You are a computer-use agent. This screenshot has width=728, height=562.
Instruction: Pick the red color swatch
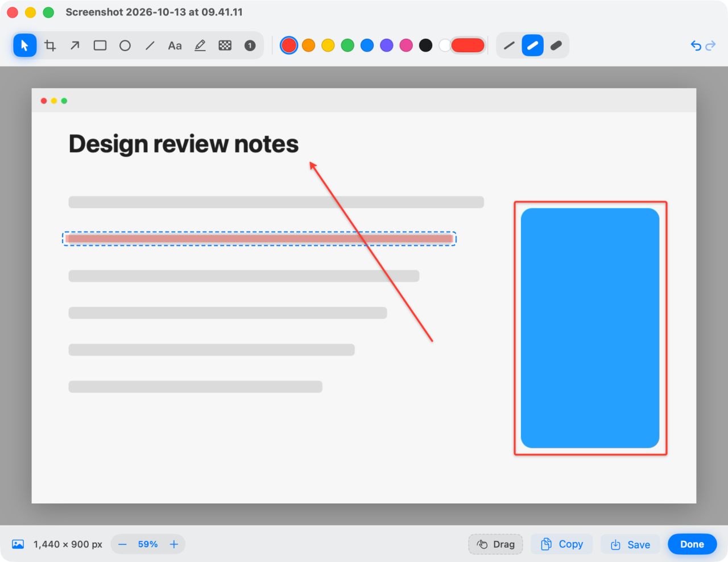(x=289, y=45)
